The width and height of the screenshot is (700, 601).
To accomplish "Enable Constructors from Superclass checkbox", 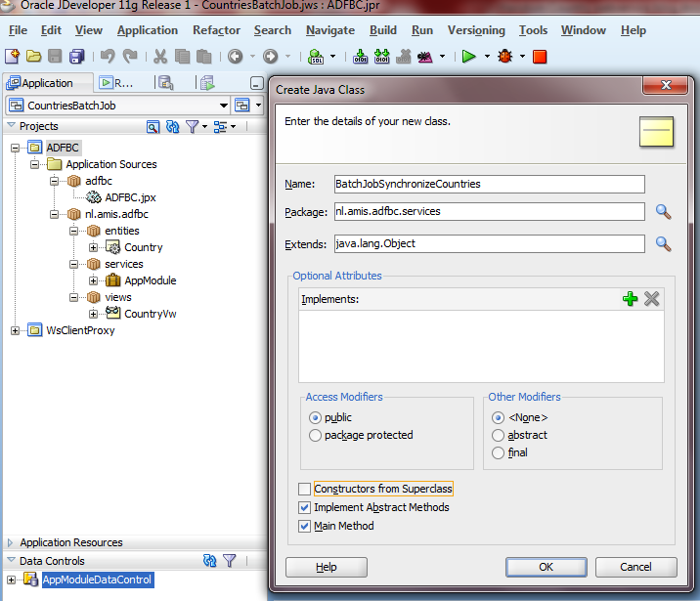I will pyautogui.click(x=305, y=489).
